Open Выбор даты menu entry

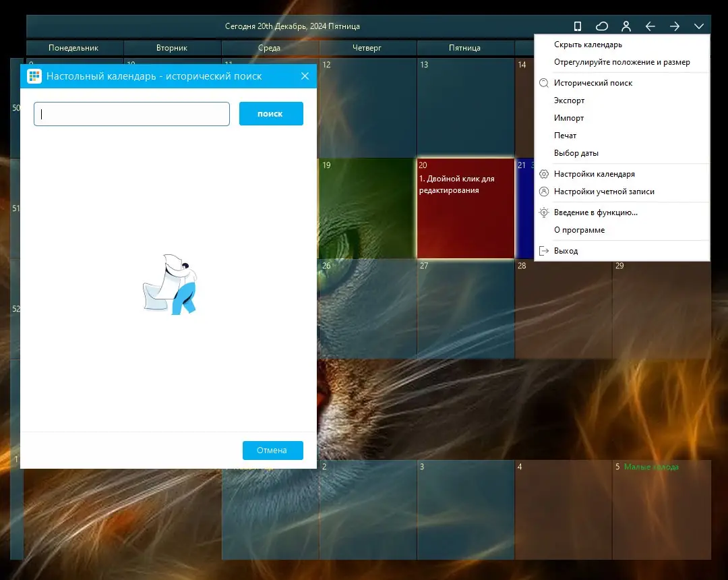click(621, 153)
